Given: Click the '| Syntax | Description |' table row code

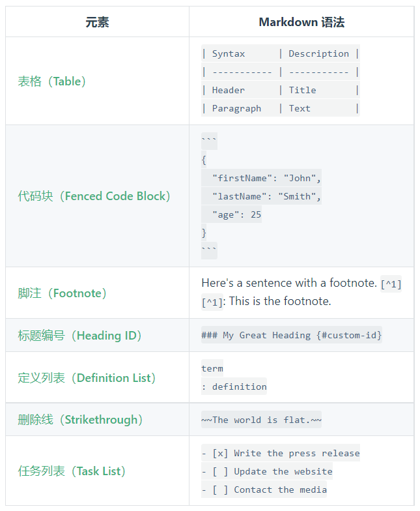Looking at the screenshot, I should (x=280, y=53).
